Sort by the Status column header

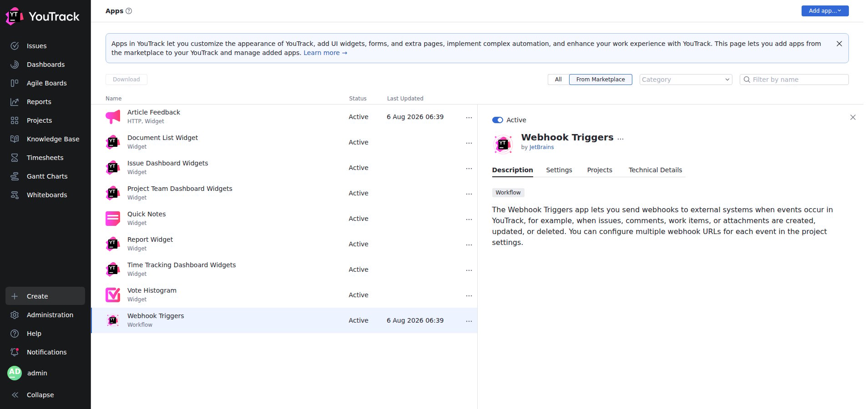click(358, 99)
